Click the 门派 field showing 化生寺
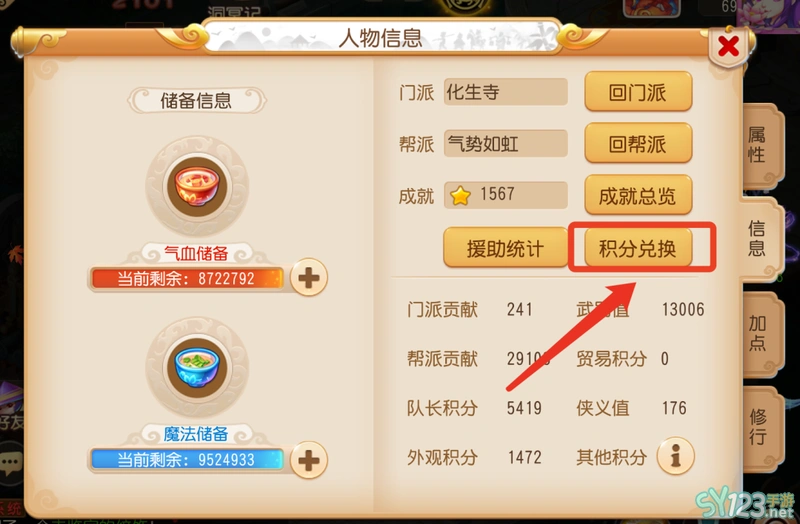 click(506, 92)
